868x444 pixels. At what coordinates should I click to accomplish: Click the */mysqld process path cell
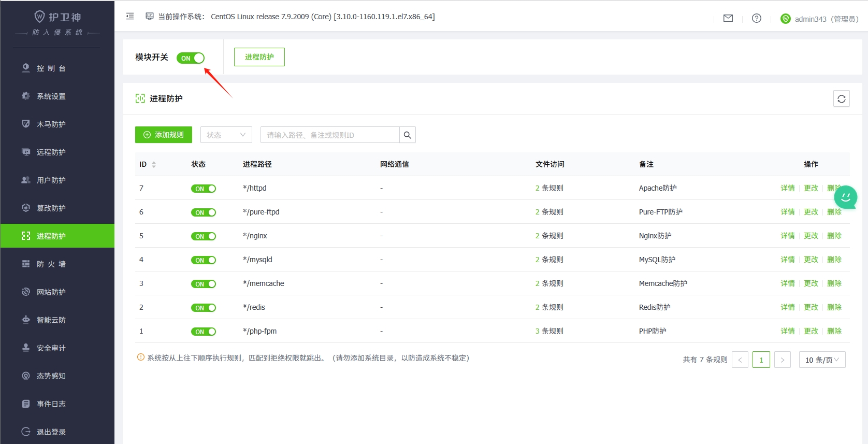257,260
